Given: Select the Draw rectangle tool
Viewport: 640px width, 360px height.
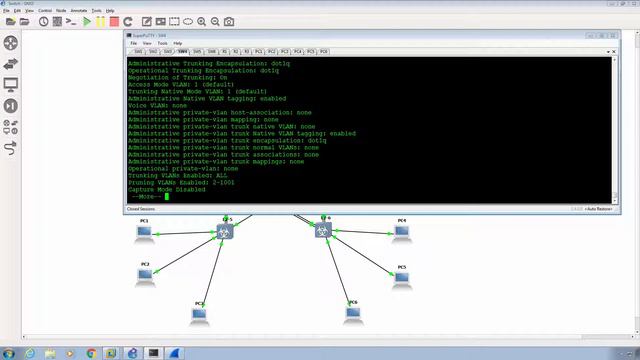Looking at the screenshot, I should click(x=174, y=22).
